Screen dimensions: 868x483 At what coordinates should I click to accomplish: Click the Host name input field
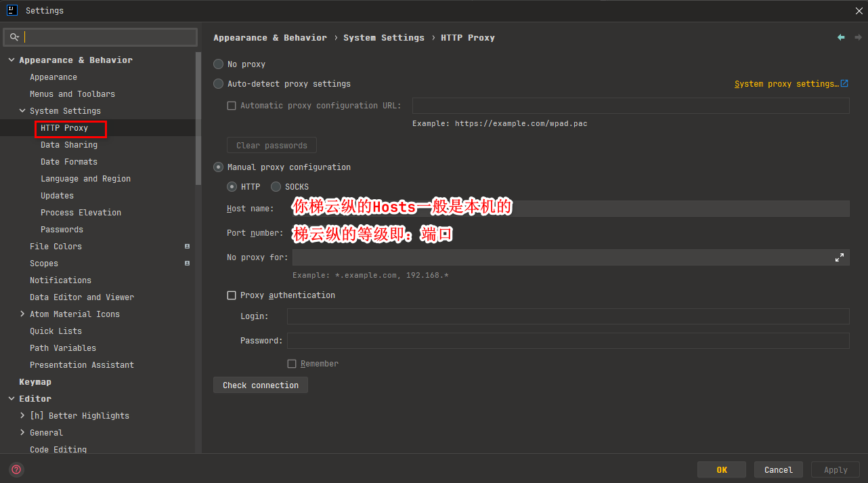point(571,209)
